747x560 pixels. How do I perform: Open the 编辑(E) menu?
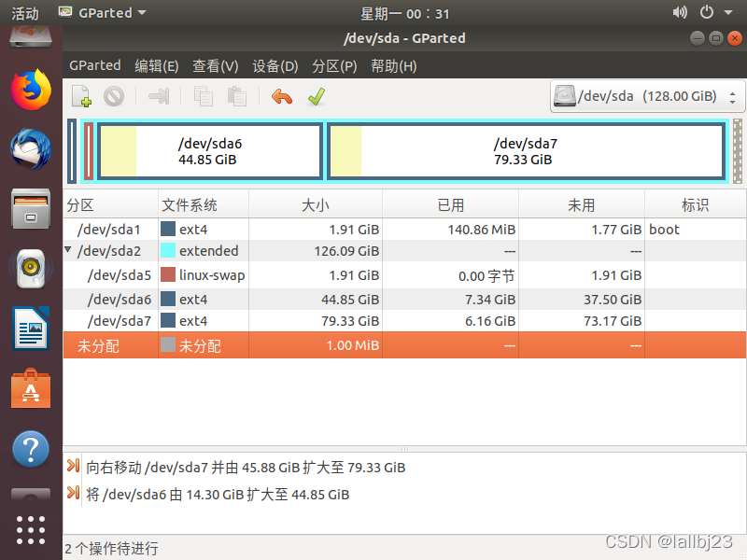(x=157, y=65)
